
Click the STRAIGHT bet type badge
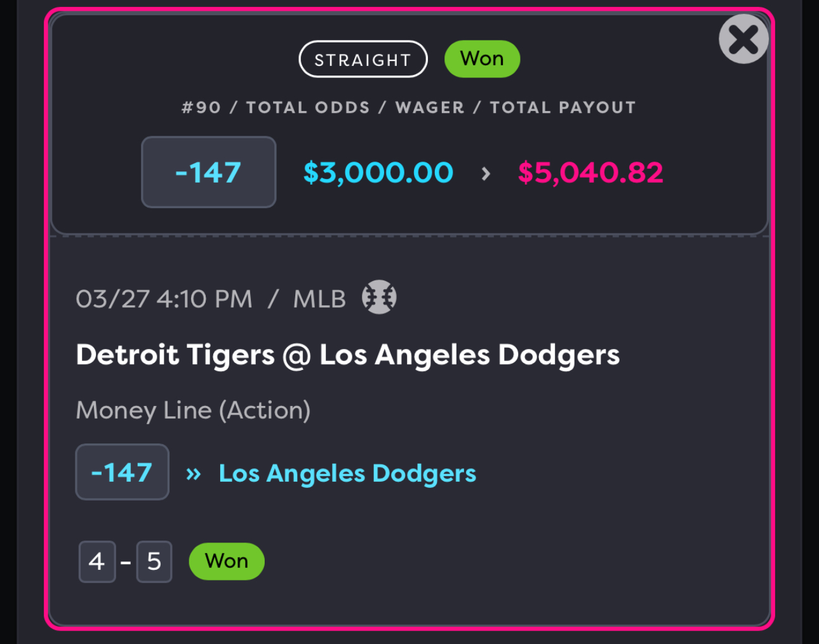pos(363,59)
